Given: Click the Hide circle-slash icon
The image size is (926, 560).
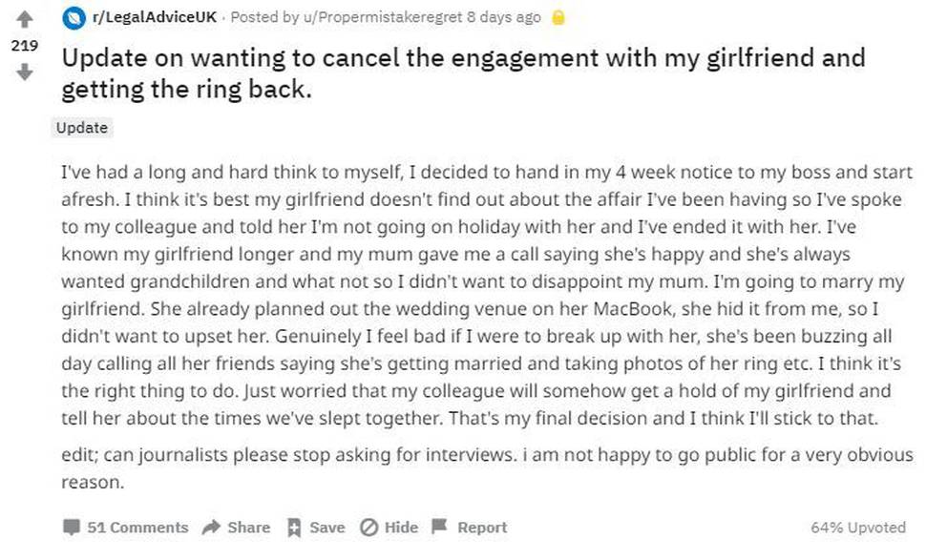Looking at the screenshot, I should pos(369,527).
